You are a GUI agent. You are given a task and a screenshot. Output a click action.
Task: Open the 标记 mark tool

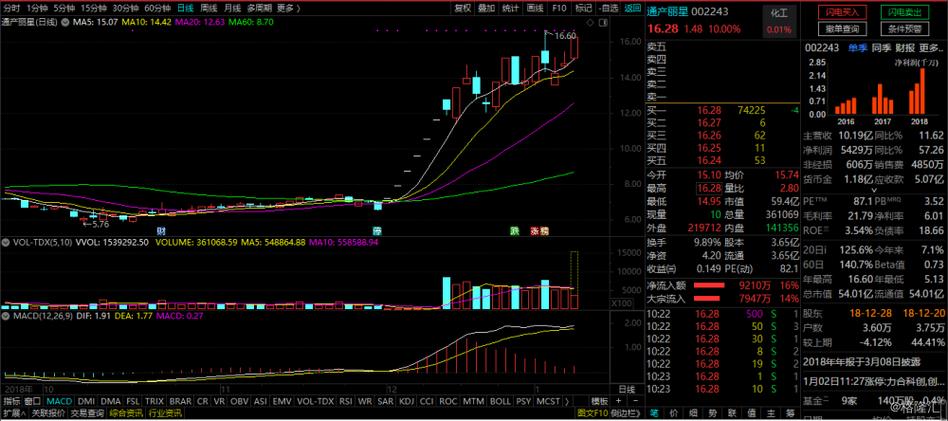click(x=583, y=8)
